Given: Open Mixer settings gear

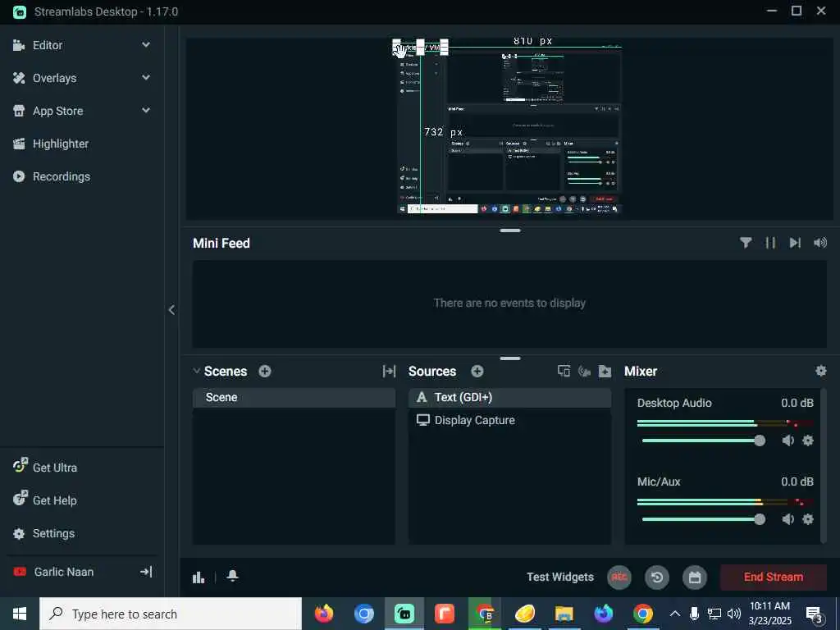Looking at the screenshot, I should 820,371.
